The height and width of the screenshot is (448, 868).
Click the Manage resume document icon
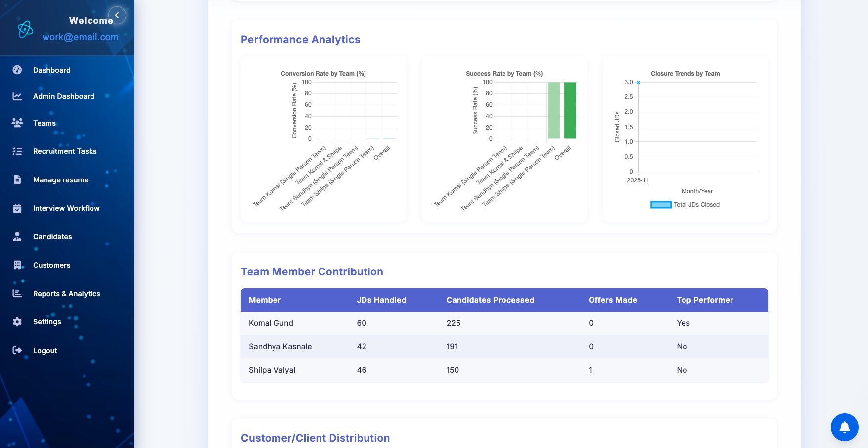point(17,180)
